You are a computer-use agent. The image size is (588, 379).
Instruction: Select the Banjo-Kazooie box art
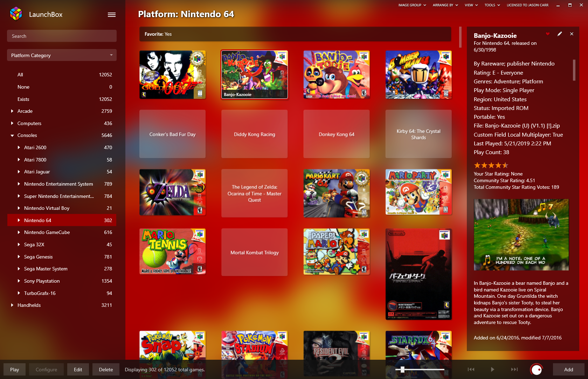pyautogui.click(x=254, y=75)
